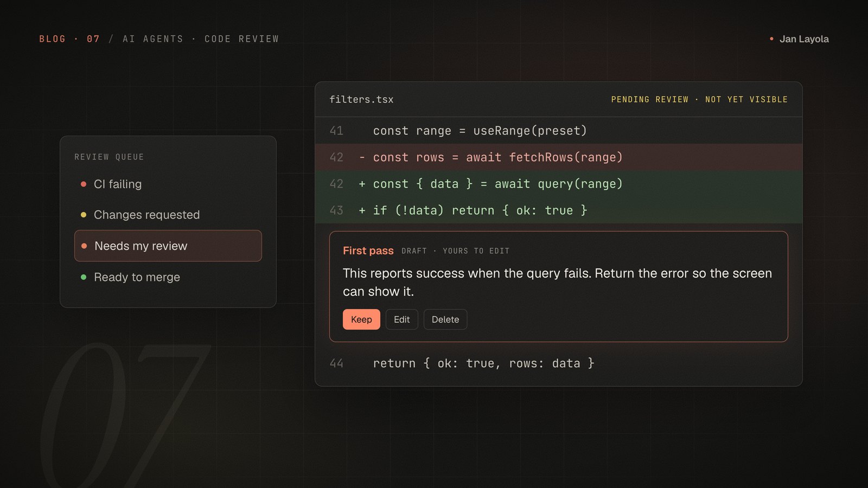Click the removed line 'const rows = await fetchRows(range)'
This screenshot has width=868, height=488.
pyautogui.click(x=559, y=157)
